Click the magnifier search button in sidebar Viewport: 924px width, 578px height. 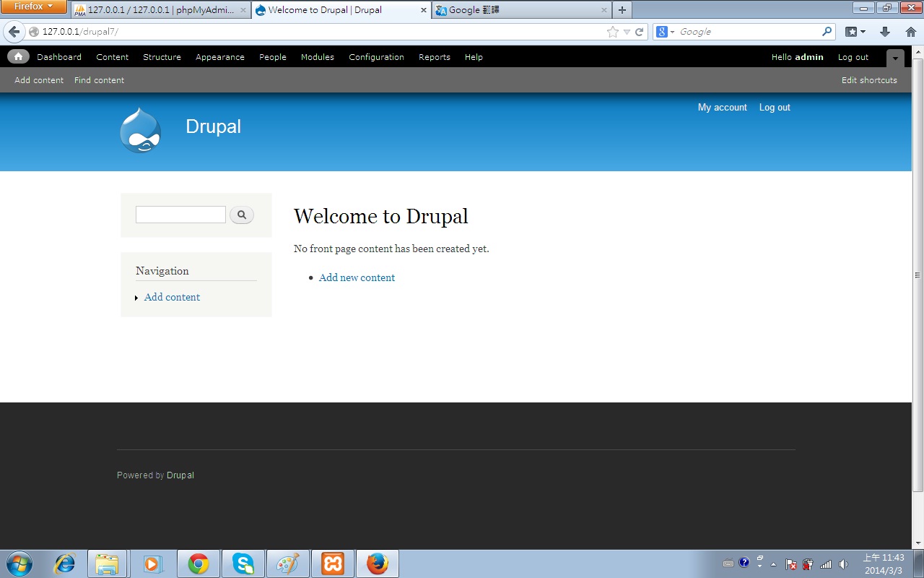pos(242,215)
